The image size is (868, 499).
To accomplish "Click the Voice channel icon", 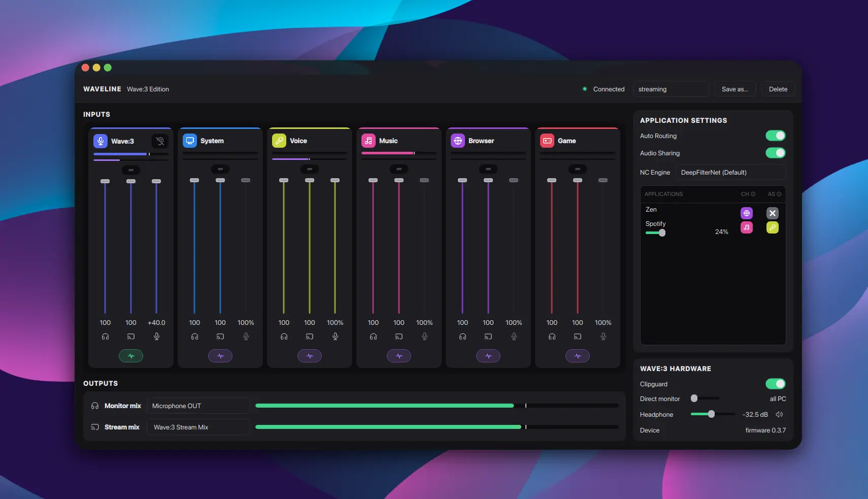I will [x=279, y=141].
